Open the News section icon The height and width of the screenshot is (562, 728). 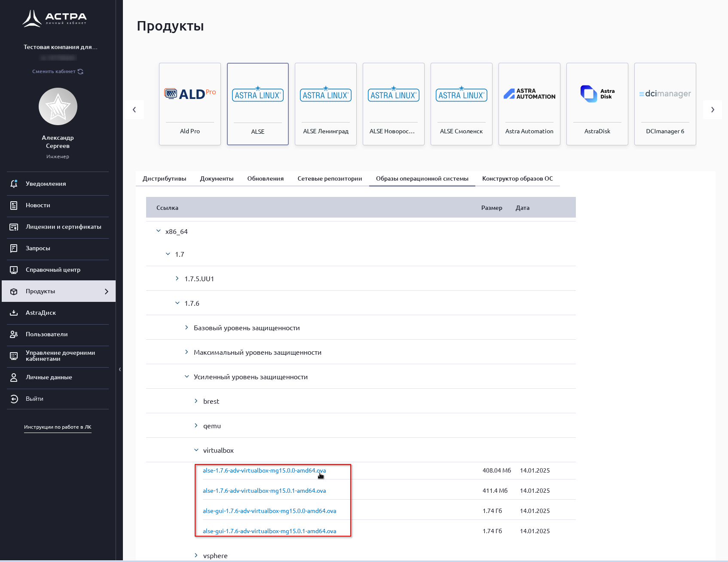14,206
